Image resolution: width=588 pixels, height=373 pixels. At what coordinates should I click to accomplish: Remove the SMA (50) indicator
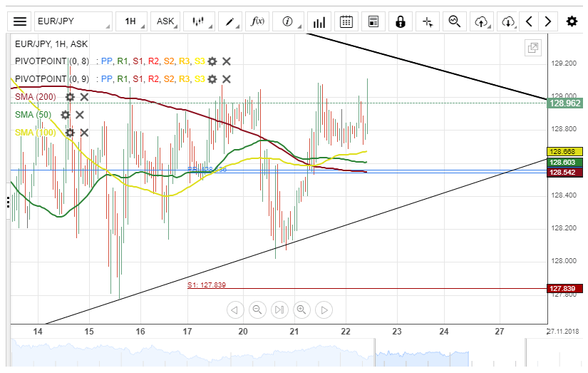[80, 115]
